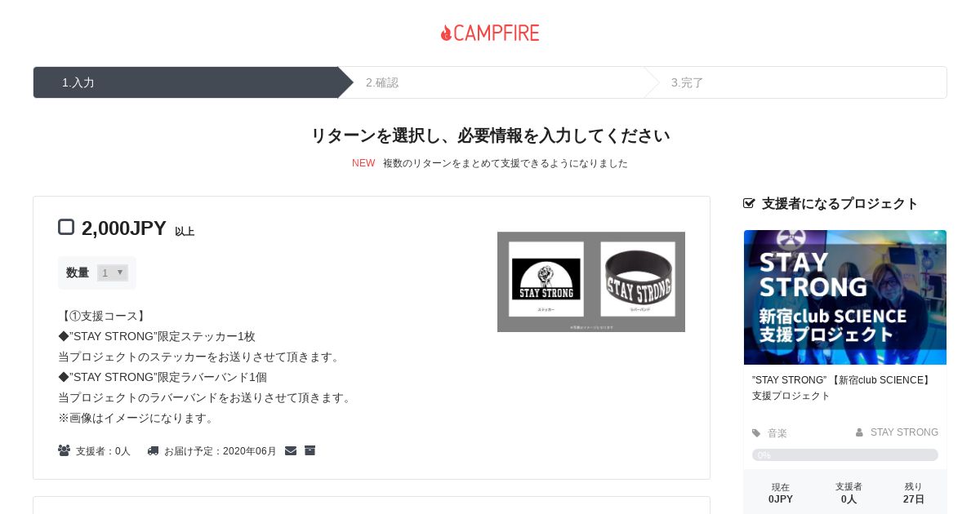Click the 音楽 tag icon

[756, 433]
